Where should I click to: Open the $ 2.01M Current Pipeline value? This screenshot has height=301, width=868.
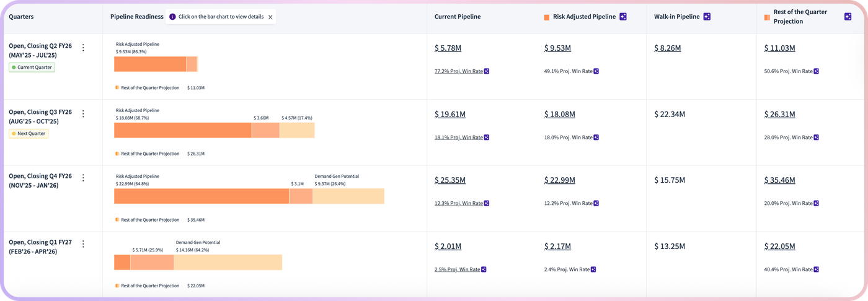pyautogui.click(x=448, y=246)
